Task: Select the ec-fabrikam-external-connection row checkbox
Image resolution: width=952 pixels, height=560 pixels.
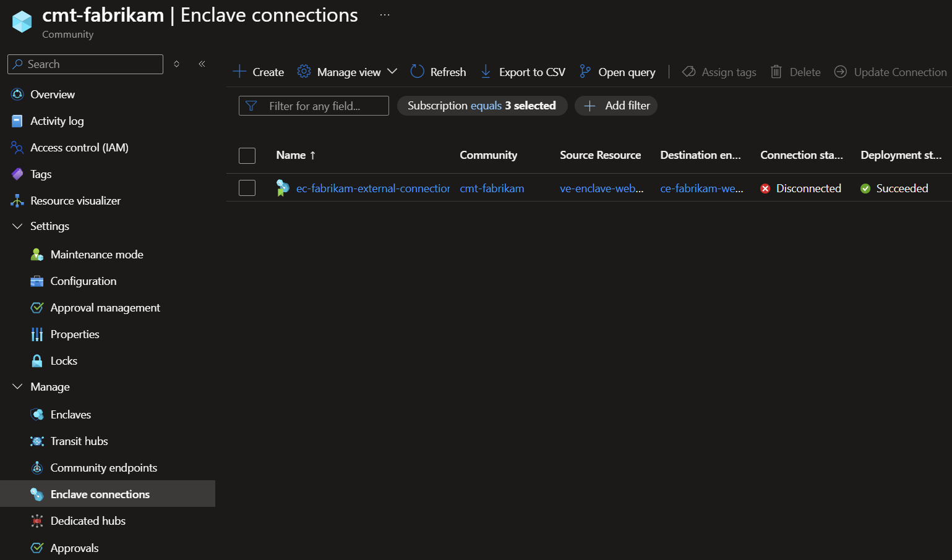Action: (x=247, y=188)
